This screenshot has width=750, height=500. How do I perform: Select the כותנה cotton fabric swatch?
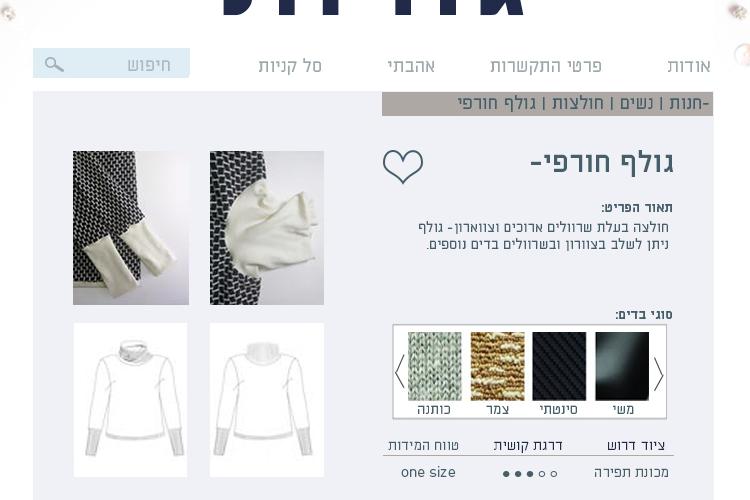pos(434,366)
